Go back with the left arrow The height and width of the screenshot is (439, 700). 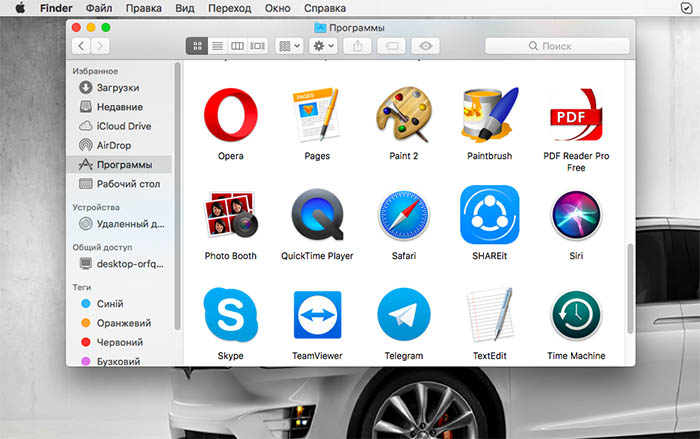pyautogui.click(x=81, y=46)
